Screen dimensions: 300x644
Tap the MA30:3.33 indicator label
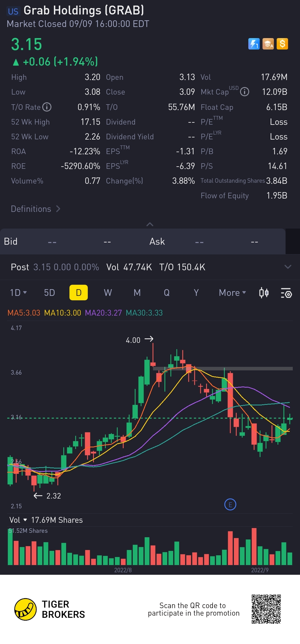click(x=144, y=313)
